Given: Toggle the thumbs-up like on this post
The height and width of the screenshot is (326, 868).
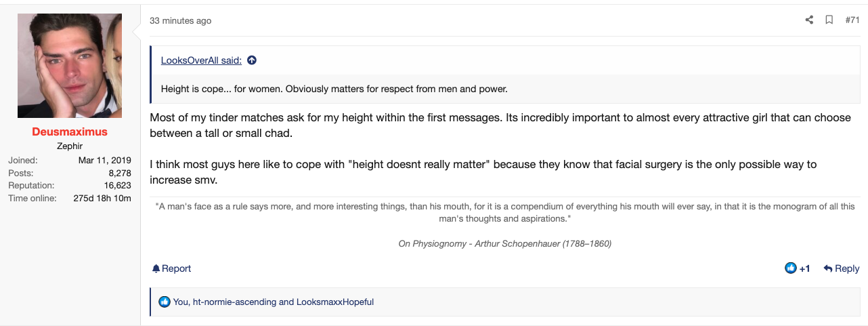Looking at the screenshot, I should coord(790,268).
